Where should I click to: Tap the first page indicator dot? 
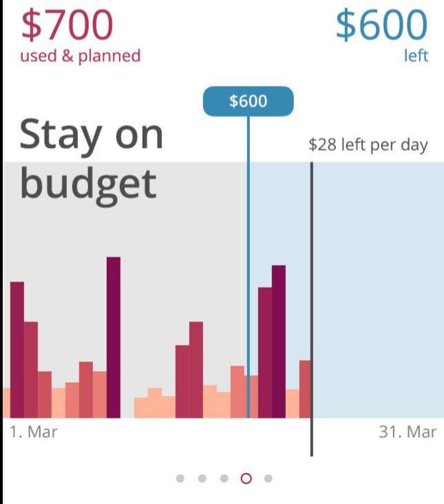tap(180, 479)
